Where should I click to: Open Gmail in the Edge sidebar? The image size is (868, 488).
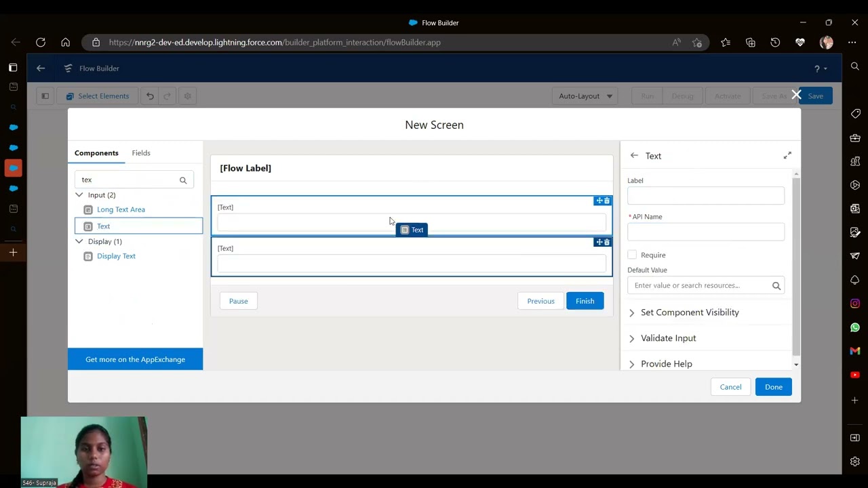[855, 351]
